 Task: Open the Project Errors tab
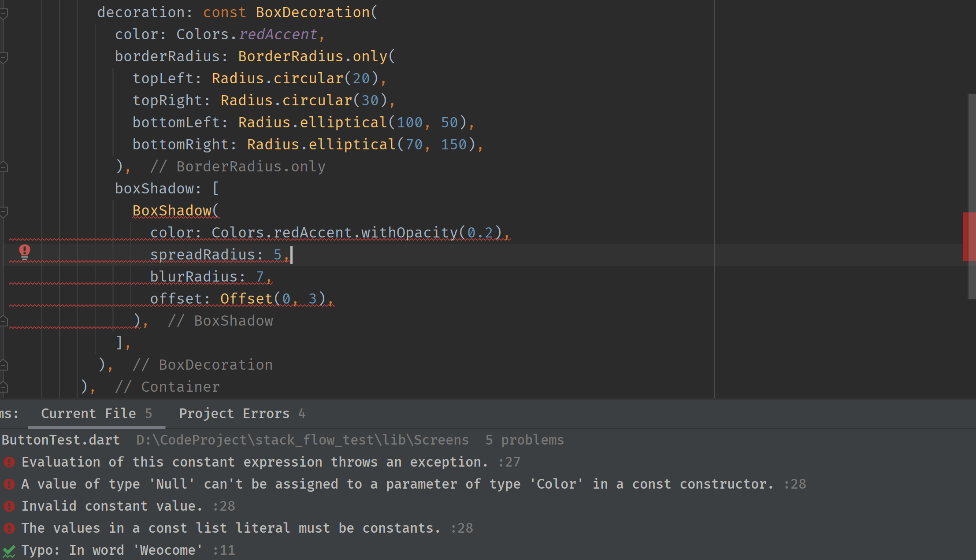point(241,414)
